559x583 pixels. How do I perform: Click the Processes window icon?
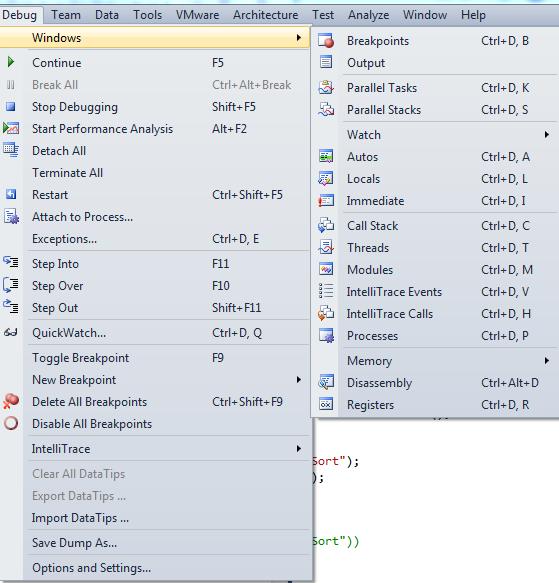(x=326, y=335)
